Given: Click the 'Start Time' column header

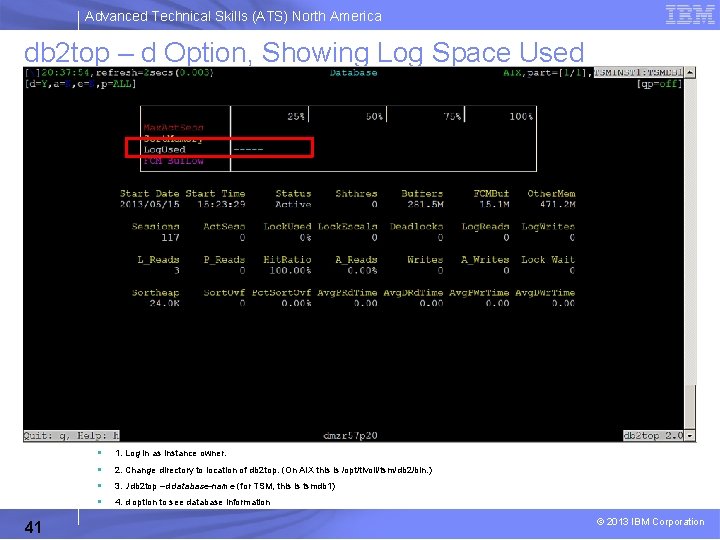Looking at the screenshot, I should pos(215,193).
